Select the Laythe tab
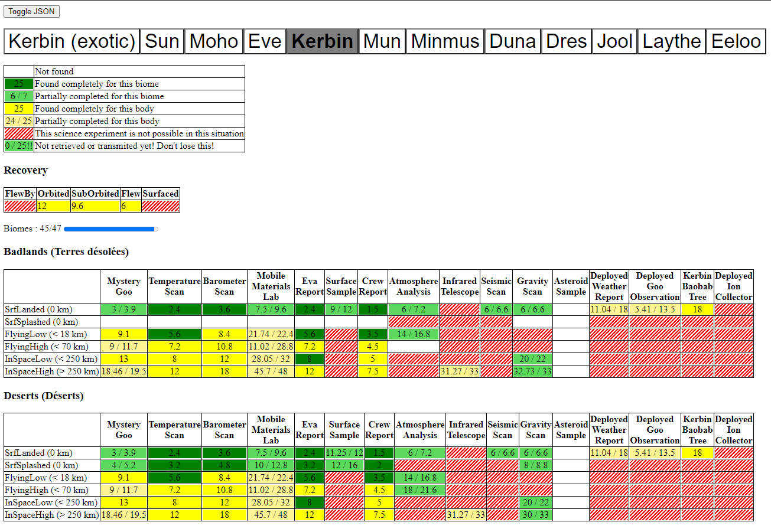 [x=672, y=41]
